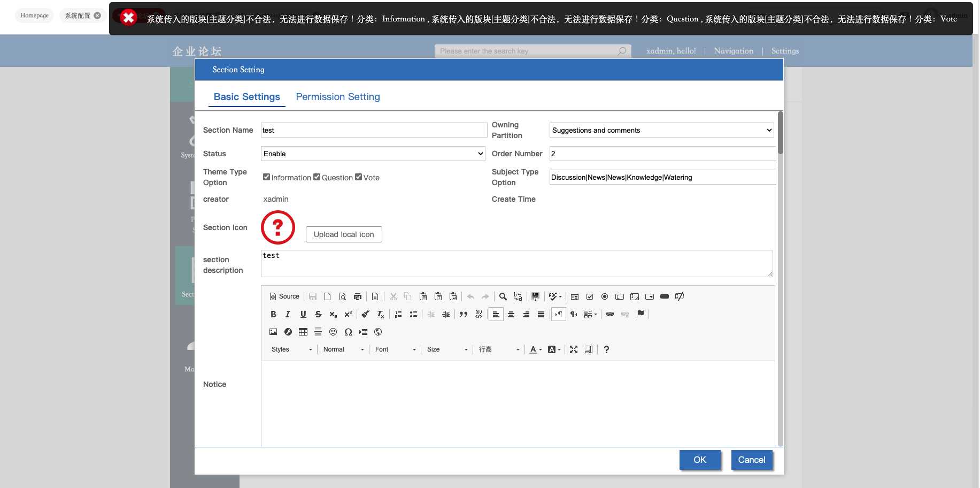The width and height of the screenshot is (980, 488).
Task: Toggle bold formatting in Notice editor
Action: pyautogui.click(x=273, y=314)
